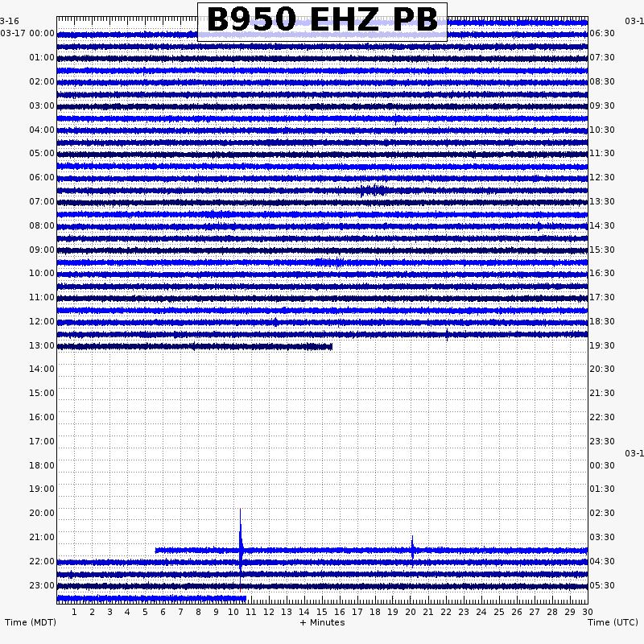Select the 07:00 MDT row label

click(x=42, y=202)
